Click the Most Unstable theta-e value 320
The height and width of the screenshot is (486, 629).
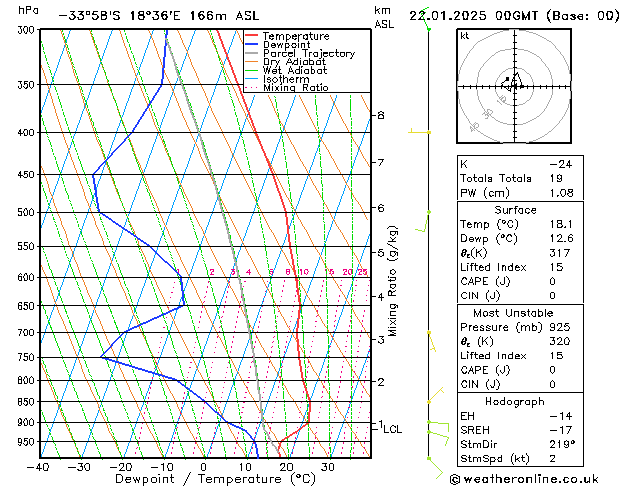tap(560, 341)
